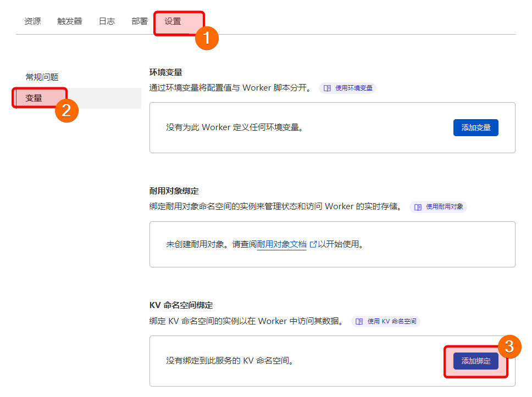The height and width of the screenshot is (397, 532).
Task: Open the 耐用对象文档 hyperlink
Action: pyautogui.click(x=281, y=244)
